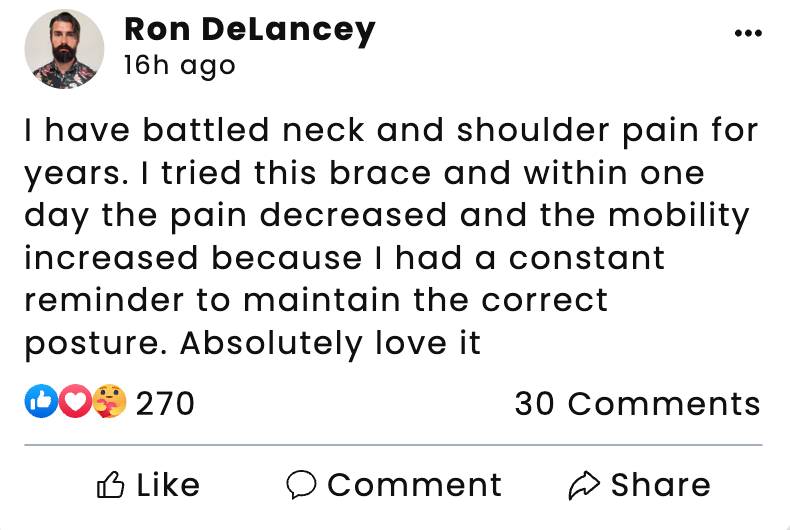The height and width of the screenshot is (530, 790).
Task: Click the blue thumbs-up reaction icon
Action: 41,403
